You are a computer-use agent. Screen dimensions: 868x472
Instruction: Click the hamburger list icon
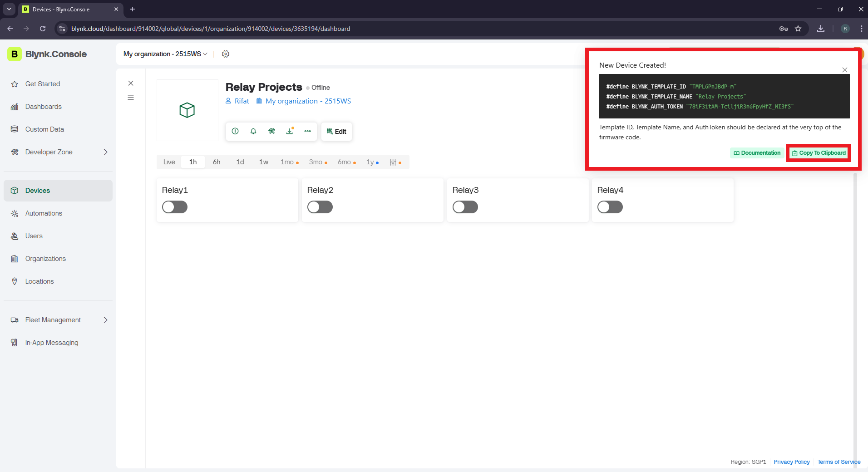pos(131,98)
